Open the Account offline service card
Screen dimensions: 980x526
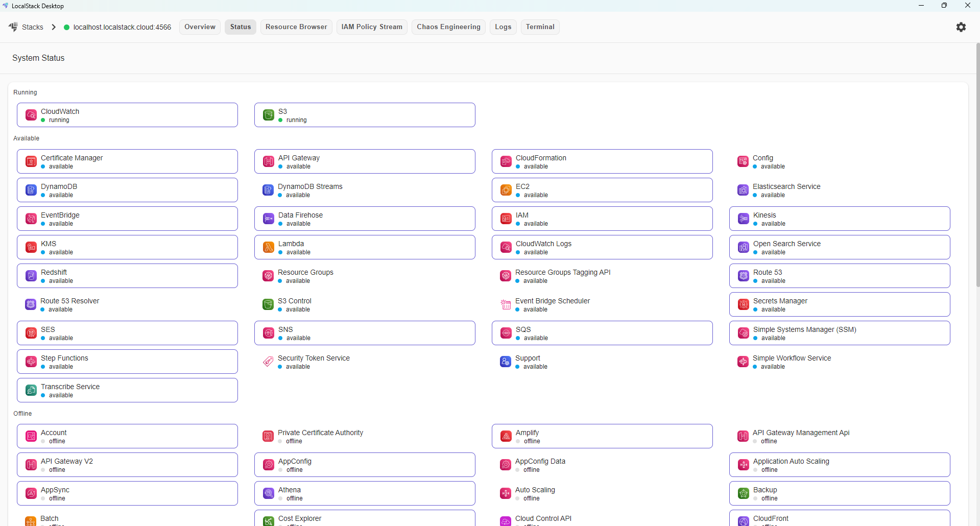127,436
